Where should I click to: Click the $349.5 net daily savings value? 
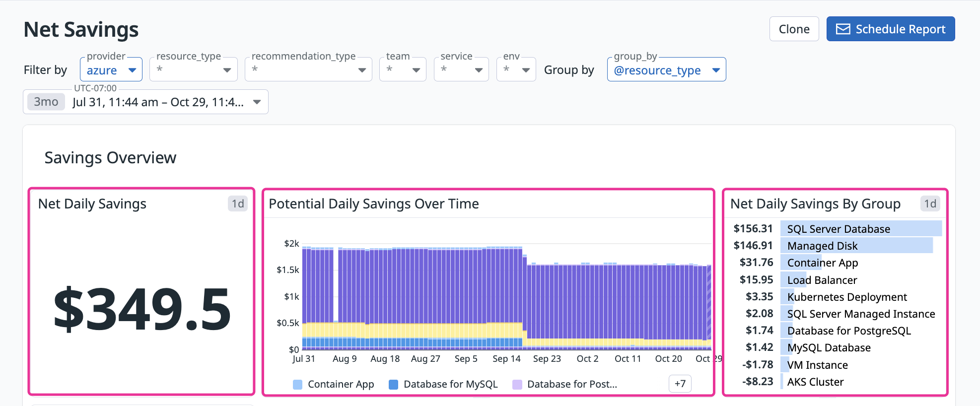[142, 309]
